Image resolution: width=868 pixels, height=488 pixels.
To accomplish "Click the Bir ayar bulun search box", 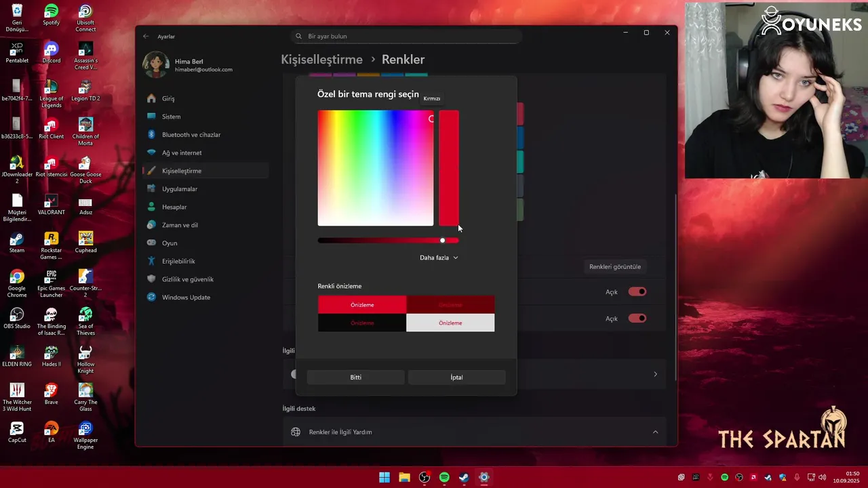I will [407, 36].
